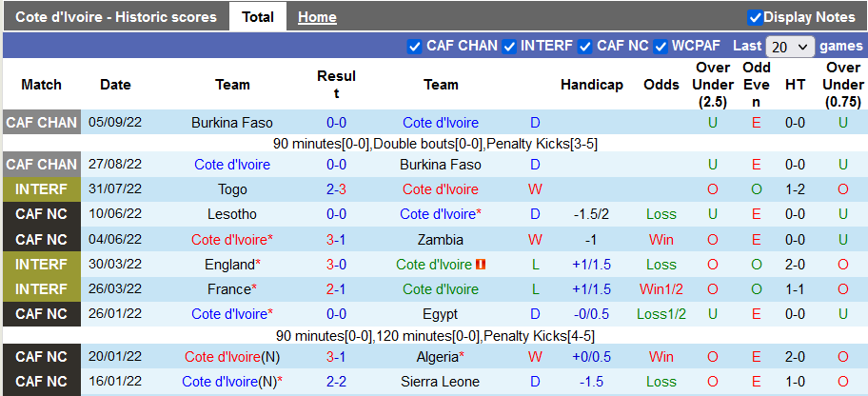
Task: Open the 2-1 result of France match
Action: pyautogui.click(x=336, y=289)
